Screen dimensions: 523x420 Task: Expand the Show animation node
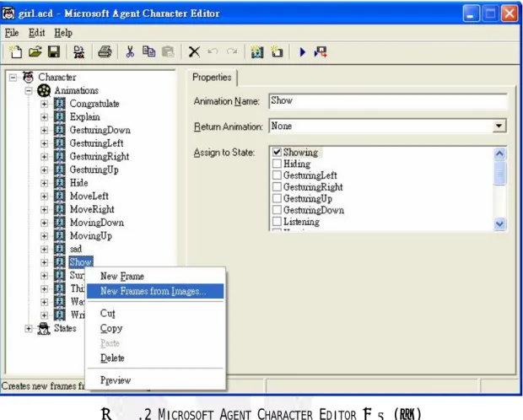44,262
